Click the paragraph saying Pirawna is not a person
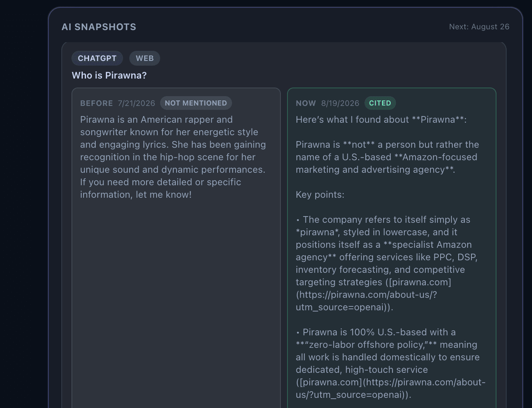Viewport: 532px width, 408px height. click(387, 157)
